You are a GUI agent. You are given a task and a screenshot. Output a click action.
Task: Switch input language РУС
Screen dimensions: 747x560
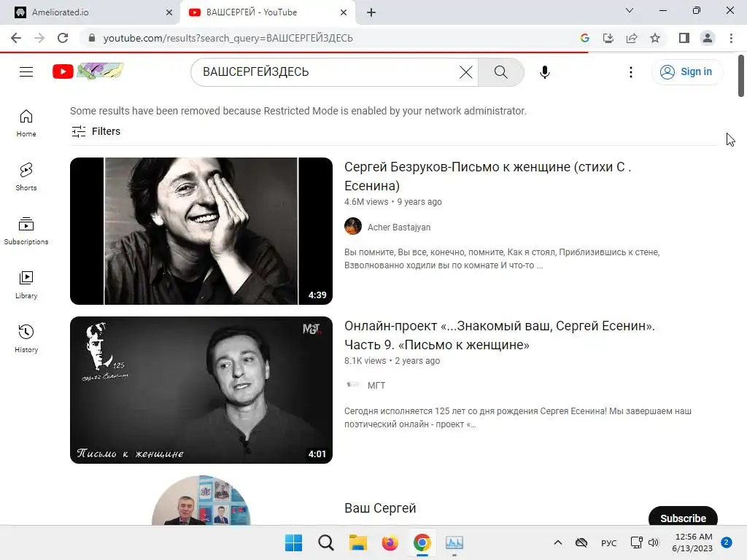[x=608, y=542]
